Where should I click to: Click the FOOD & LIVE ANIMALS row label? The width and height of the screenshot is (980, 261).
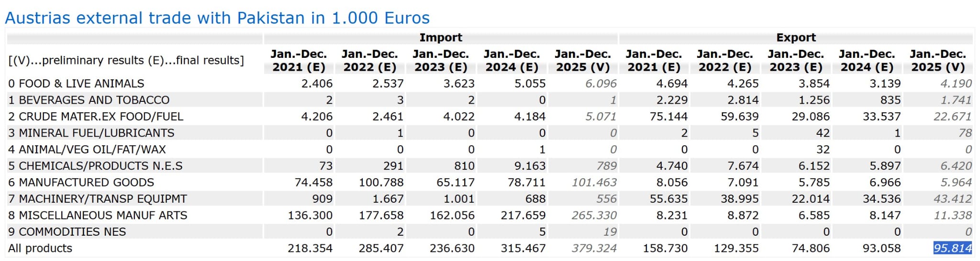click(x=76, y=84)
